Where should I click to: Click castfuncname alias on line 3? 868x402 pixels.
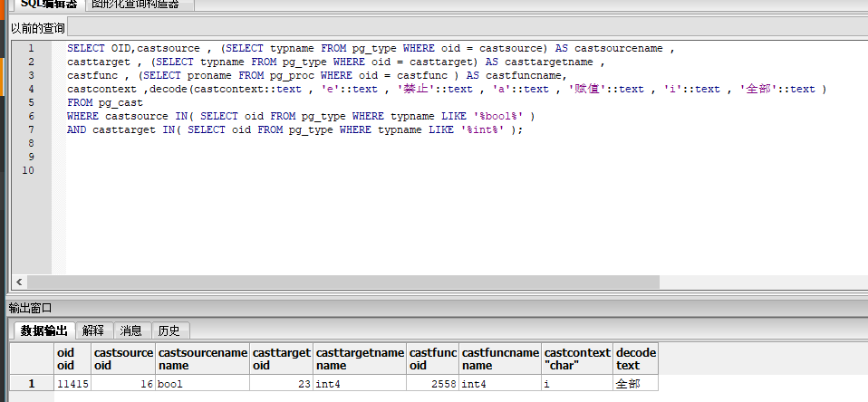(x=524, y=75)
